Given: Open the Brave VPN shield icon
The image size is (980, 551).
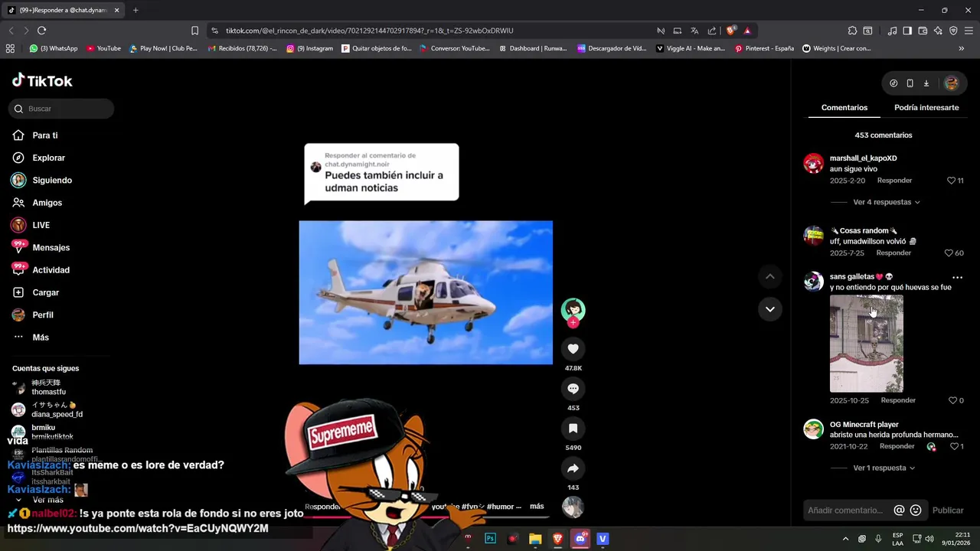Looking at the screenshot, I should 953,31.
